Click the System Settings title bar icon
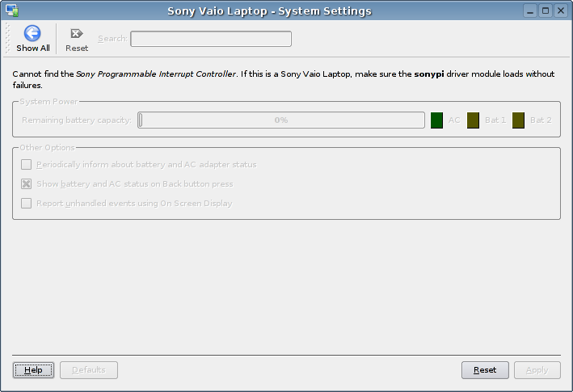 pyautogui.click(x=12, y=11)
